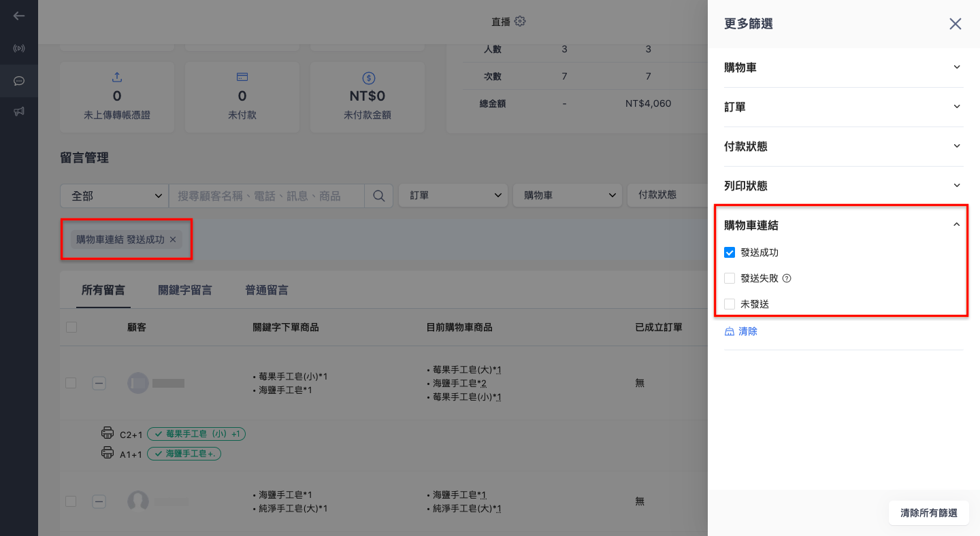This screenshot has height=536, width=980.
Task: Click the 莓果手工皂（小）+1 keyword tag
Action: pyautogui.click(x=196, y=433)
